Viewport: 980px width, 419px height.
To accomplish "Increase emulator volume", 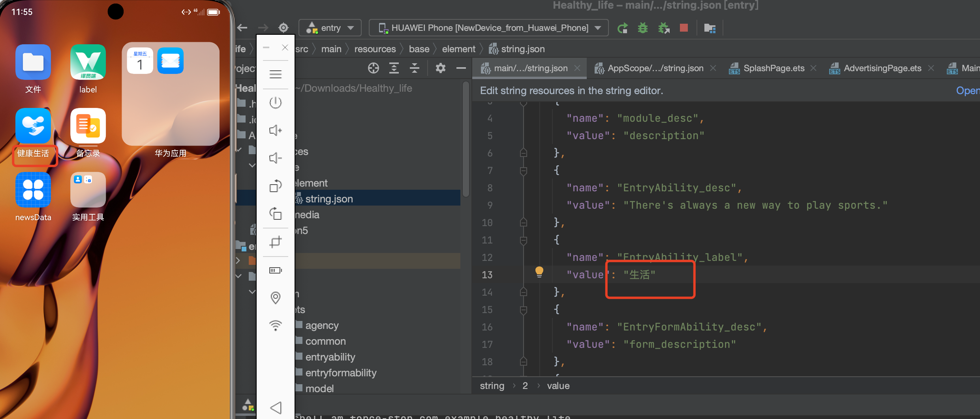I will (x=276, y=130).
